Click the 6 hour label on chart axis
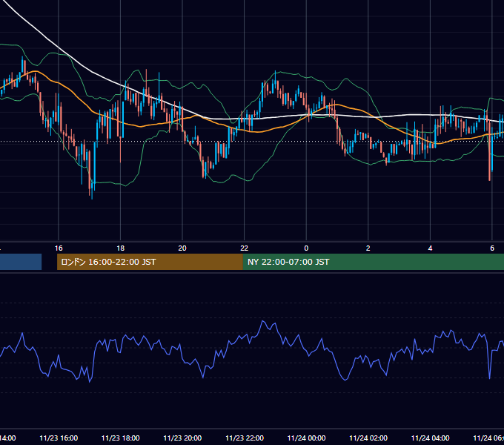The height and width of the screenshot is (445, 504). click(492, 248)
